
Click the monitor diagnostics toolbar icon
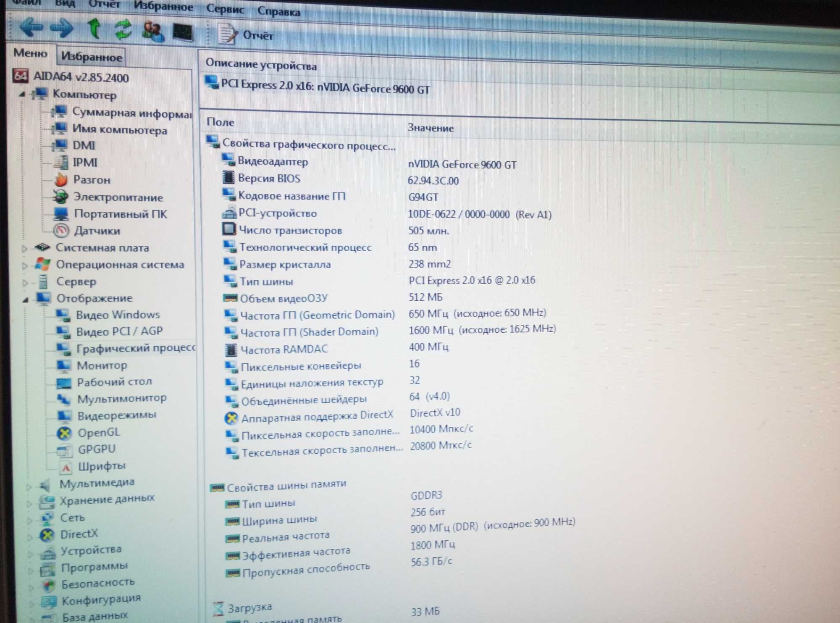click(183, 32)
